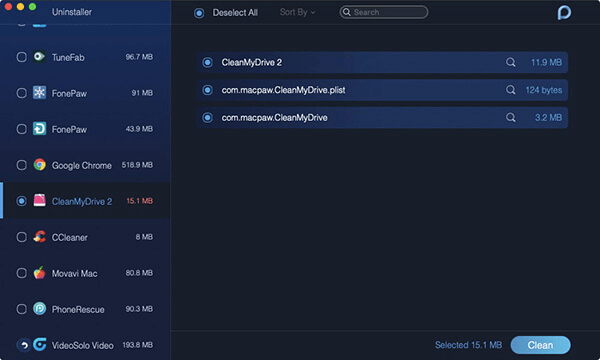Image resolution: width=600 pixels, height=360 pixels.
Task: Uncheck the com.macpaw.CleanMyDrive 3.2 MB item
Action: pos(207,117)
